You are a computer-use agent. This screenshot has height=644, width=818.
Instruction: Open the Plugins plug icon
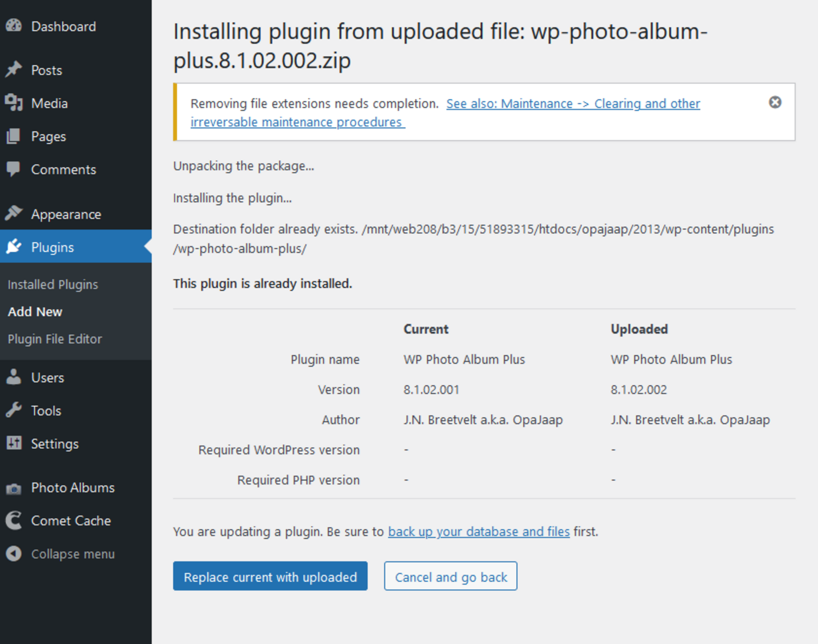coord(14,247)
